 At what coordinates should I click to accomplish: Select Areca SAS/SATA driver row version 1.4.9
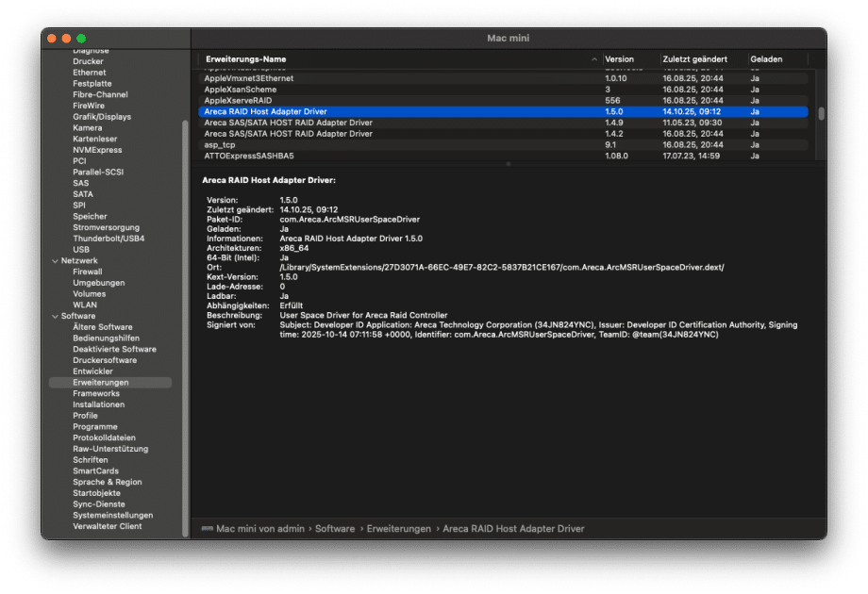[x=503, y=123]
